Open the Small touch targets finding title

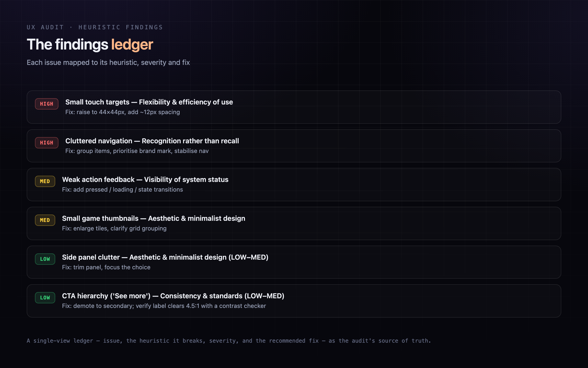click(x=149, y=102)
